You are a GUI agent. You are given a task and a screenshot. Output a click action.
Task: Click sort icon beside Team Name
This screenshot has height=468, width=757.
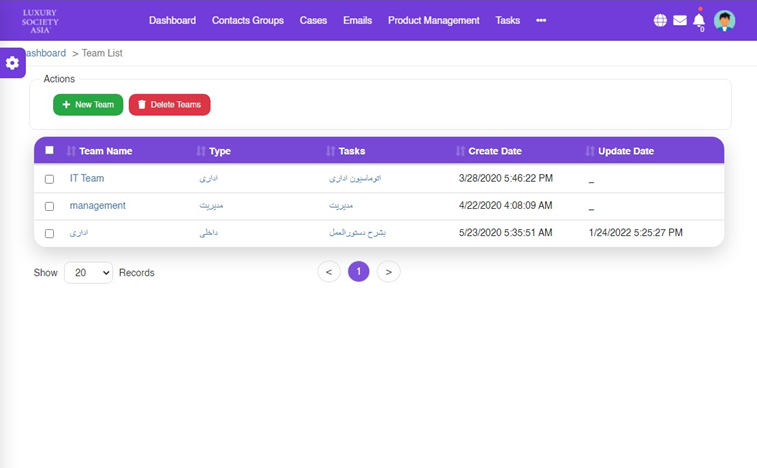point(71,151)
